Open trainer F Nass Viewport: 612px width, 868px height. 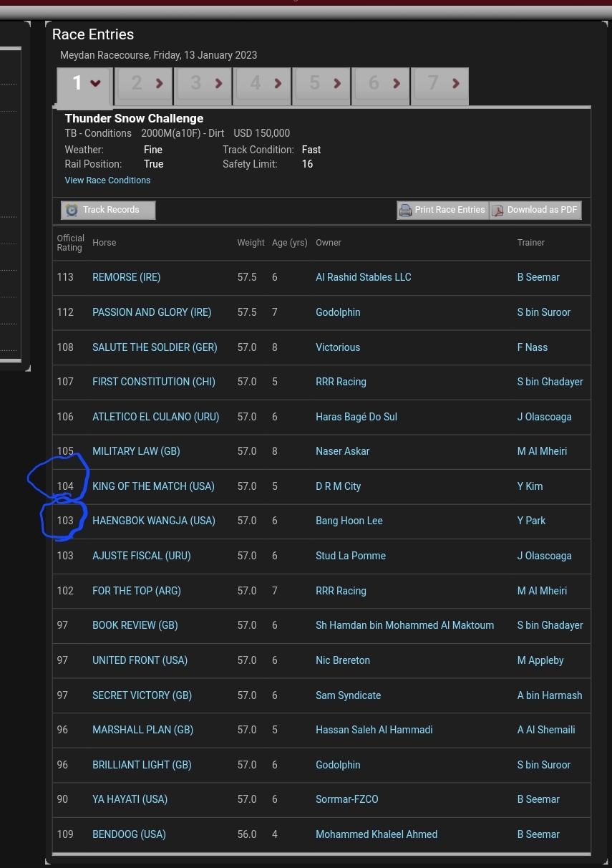pyautogui.click(x=533, y=347)
